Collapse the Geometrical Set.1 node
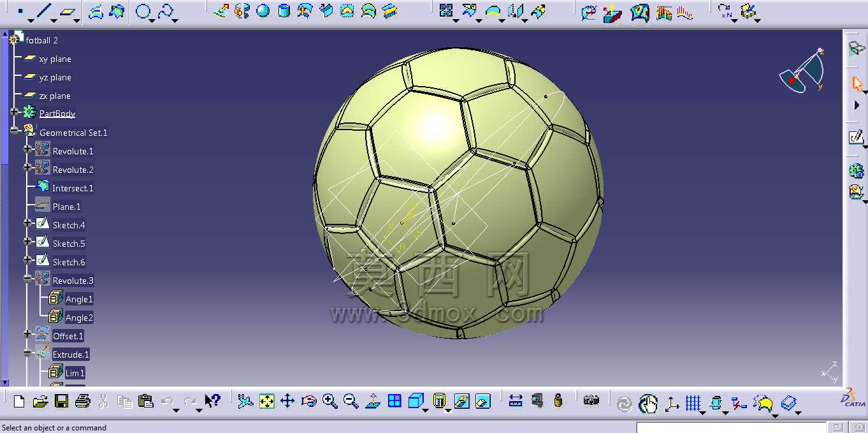 pyautogui.click(x=14, y=130)
